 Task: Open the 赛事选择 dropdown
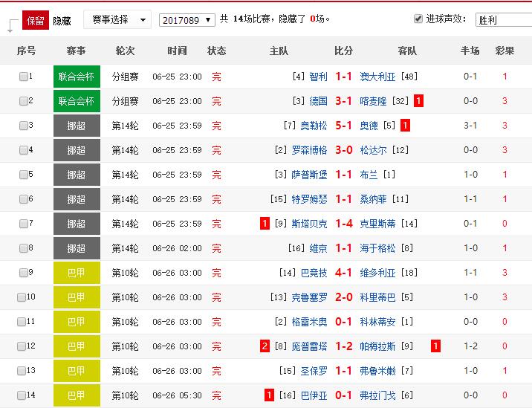tap(117, 19)
